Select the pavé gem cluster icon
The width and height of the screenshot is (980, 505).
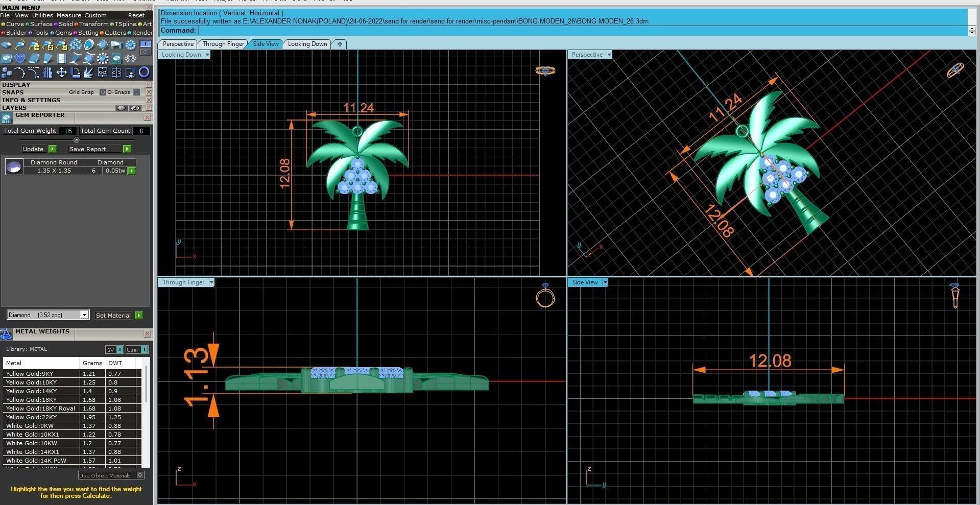(x=76, y=44)
